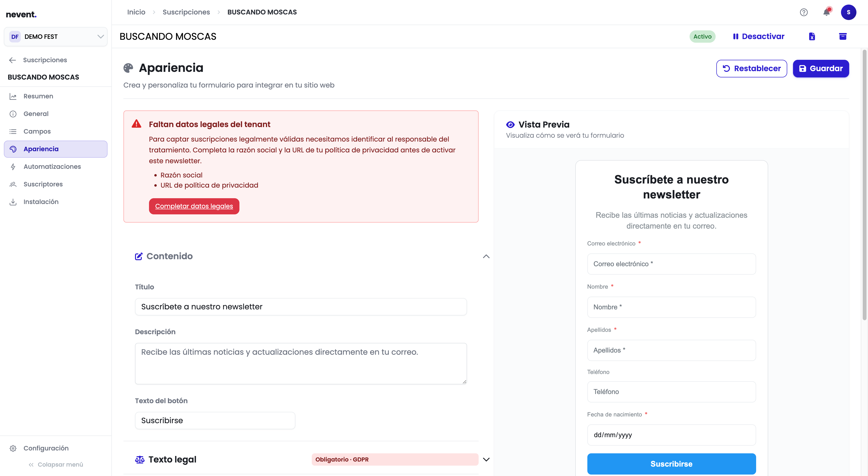Image resolution: width=868 pixels, height=476 pixels.
Task: Click the BUSCANDO MOSCAS breadcrumb text
Action: pos(262,12)
